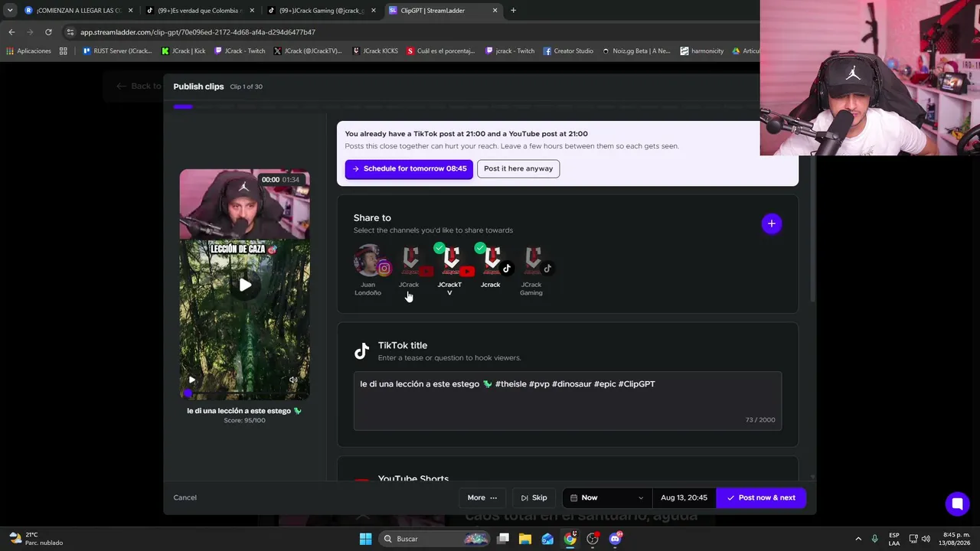The image size is (980, 551).
Task: View site information icon in address bar
Action: (70, 32)
